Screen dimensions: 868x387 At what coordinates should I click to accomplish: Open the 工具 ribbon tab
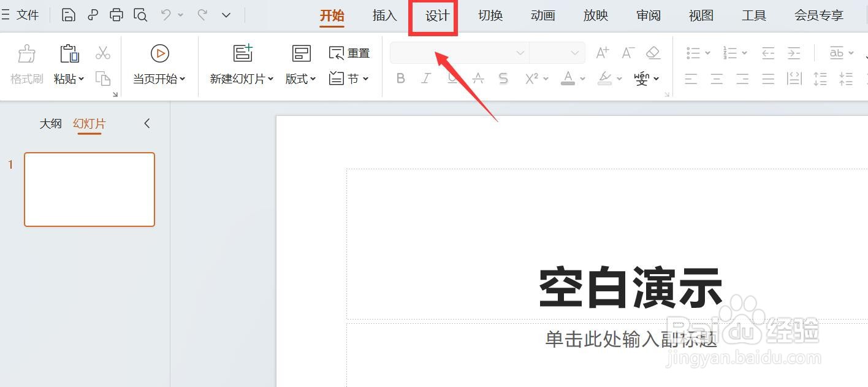click(754, 16)
